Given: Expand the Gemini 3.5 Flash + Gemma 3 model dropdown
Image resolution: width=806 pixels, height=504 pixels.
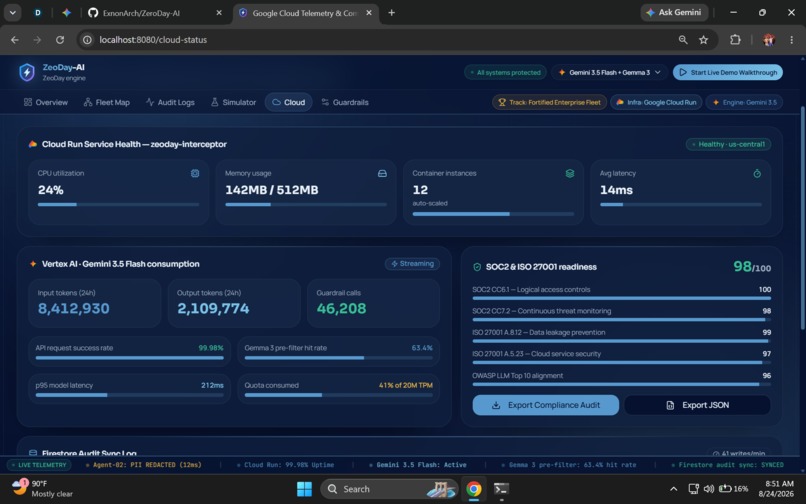Looking at the screenshot, I should [x=610, y=73].
